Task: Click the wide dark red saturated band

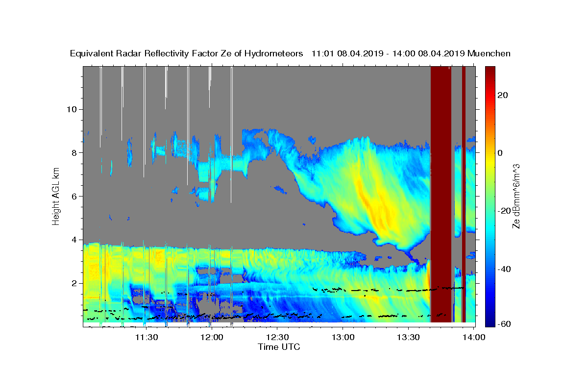Action: (x=441, y=194)
